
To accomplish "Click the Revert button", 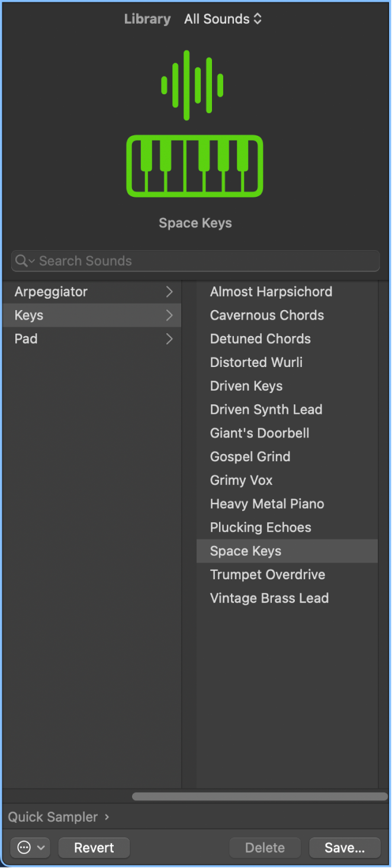I will (94, 847).
